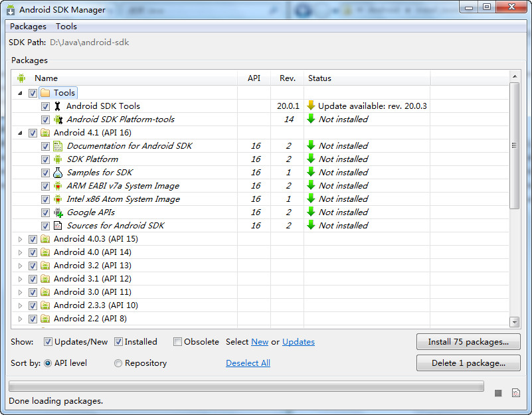Collapse the Android 4.1 (API 16) node
The width and height of the screenshot is (532, 415).
pyautogui.click(x=21, y=133)
